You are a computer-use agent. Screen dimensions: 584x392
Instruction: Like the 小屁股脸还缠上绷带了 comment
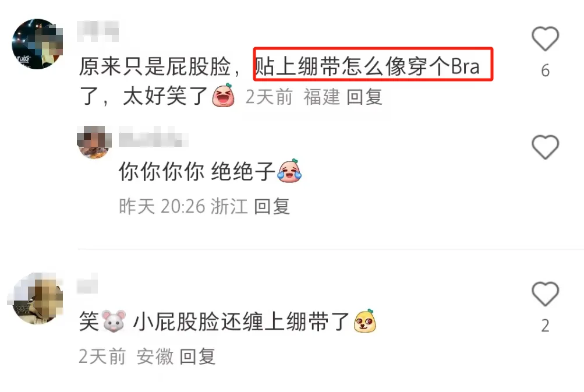click(x=545, y=294)
